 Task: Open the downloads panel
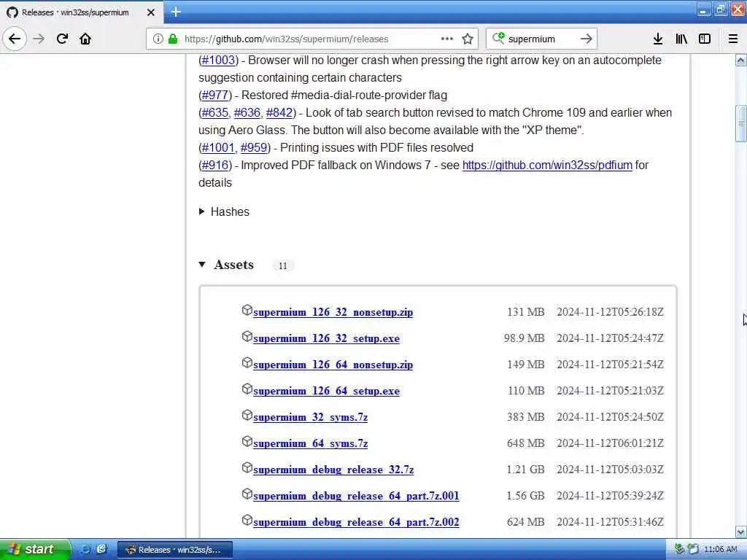tap(658, 39)
